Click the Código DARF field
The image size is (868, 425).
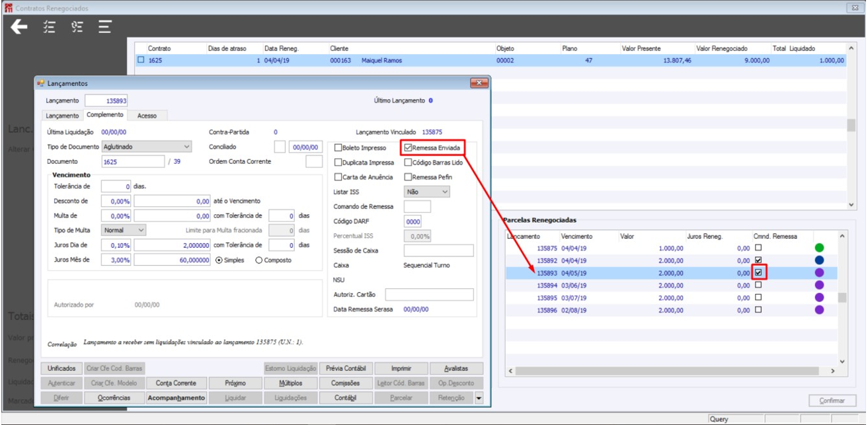pyautogui.click(x=413, y=221)
